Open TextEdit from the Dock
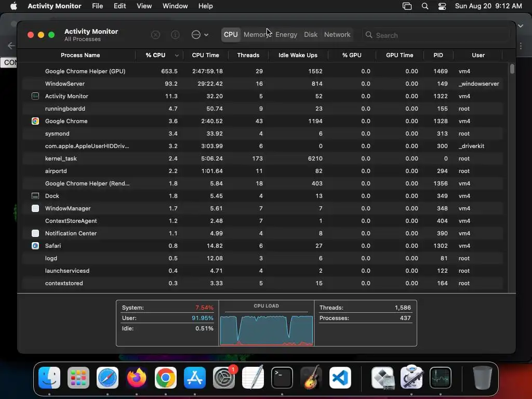This screenshot has height=399, width=532. click(x=253, y=378)
